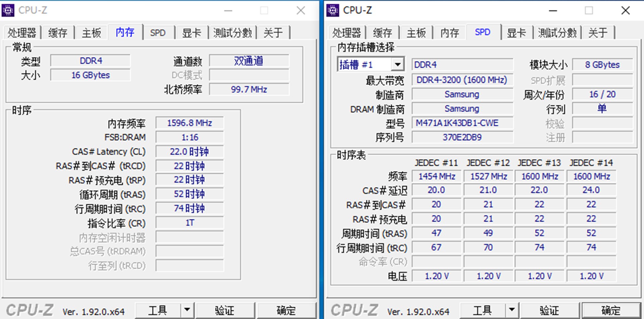Click the CPU-Z logo icon in right window title bar
The width and height of the screenshot is (644, 319).
tap(333, 10)
